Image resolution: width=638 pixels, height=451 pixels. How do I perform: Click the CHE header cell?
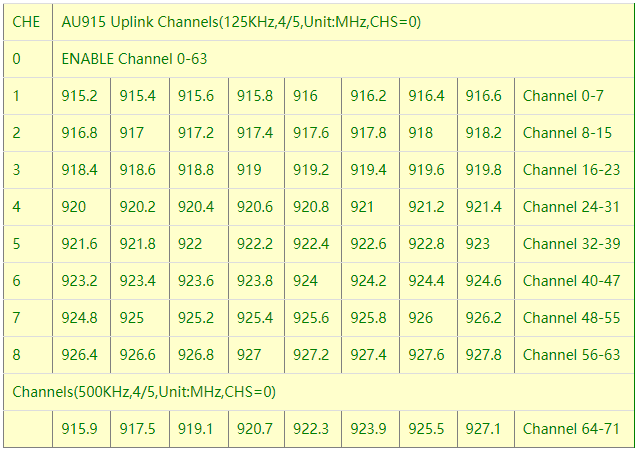coord(28,22)
